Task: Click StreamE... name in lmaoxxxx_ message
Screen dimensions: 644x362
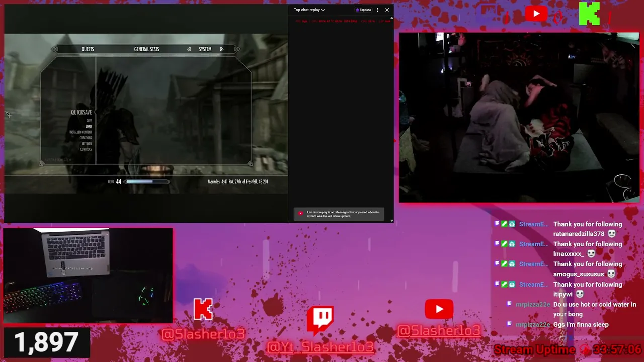Action: coord(534,244)
